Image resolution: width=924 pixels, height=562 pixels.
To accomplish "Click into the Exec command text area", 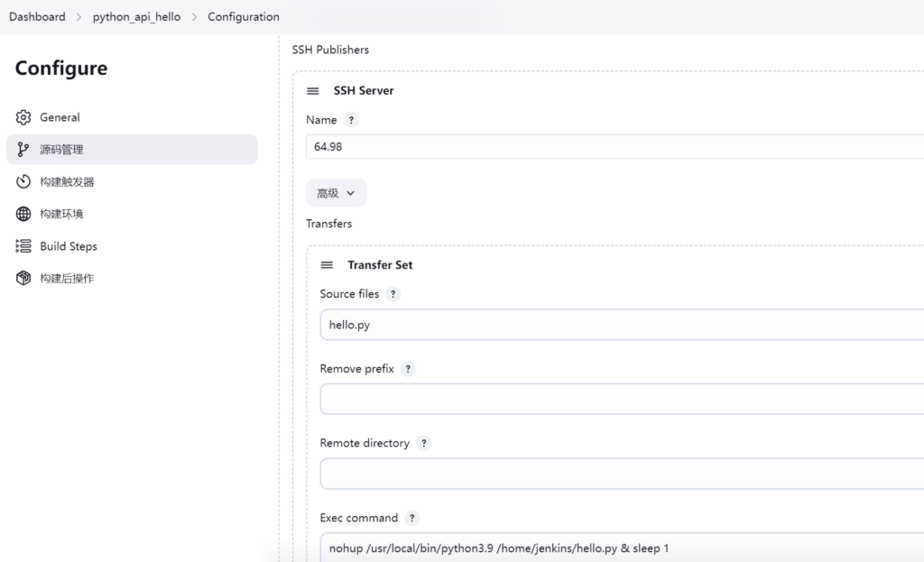I will (x=621, y=548).
